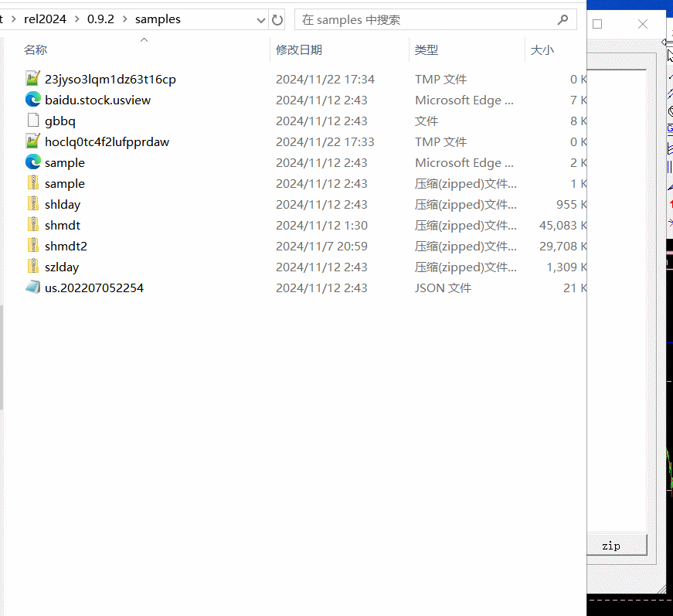Select the hoclq0tc4f2lufpprdaw TMP file icon
673x616 pixels.
point(32,141)
